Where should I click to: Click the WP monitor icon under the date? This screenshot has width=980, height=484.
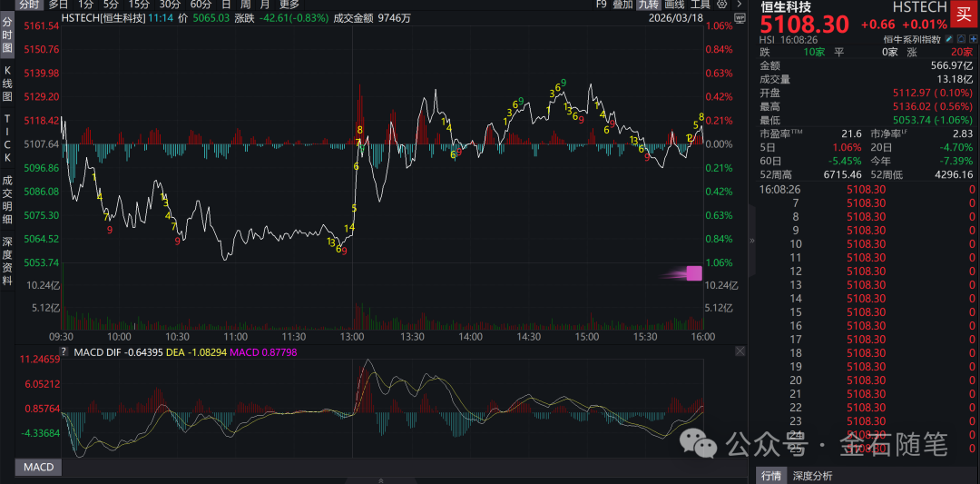pyautogui.click(x=740, y=18)
